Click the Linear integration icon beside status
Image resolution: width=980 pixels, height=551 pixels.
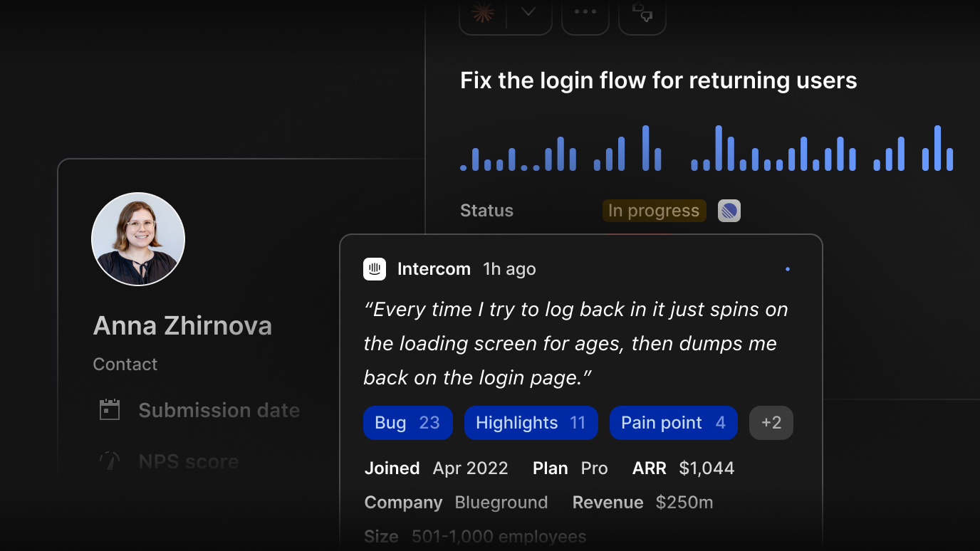coord(729,211)
